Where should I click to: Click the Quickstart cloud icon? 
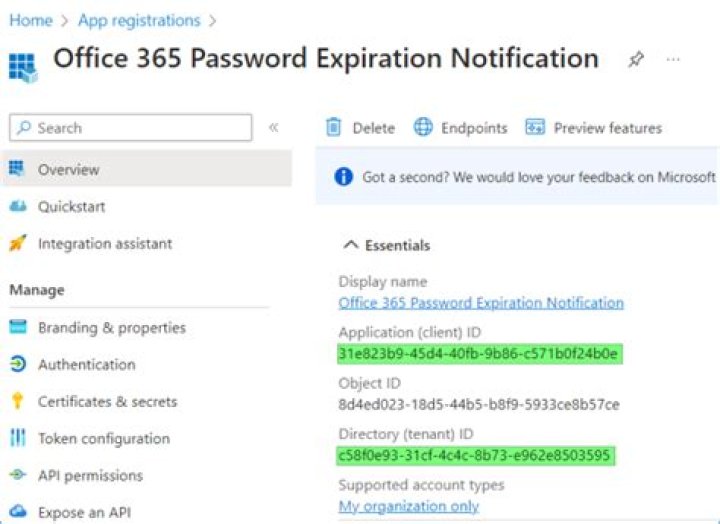click(x=18, y=206)
